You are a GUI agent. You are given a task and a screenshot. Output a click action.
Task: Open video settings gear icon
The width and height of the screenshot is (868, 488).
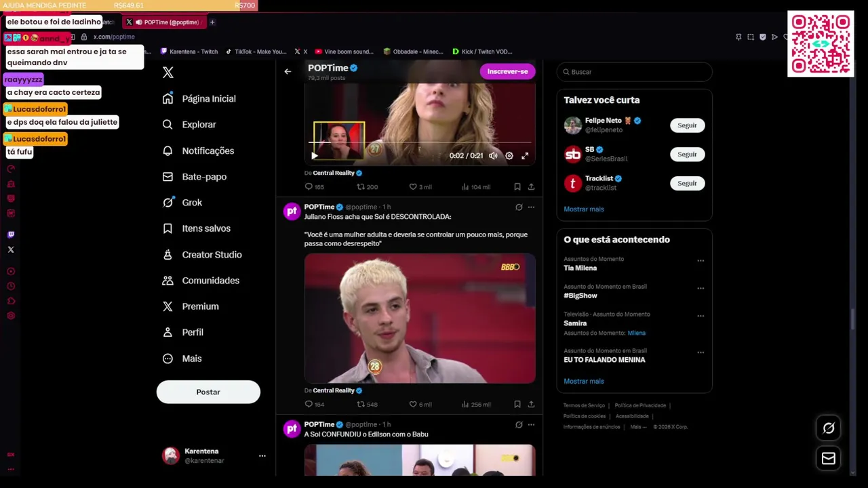tap(509, 156)
